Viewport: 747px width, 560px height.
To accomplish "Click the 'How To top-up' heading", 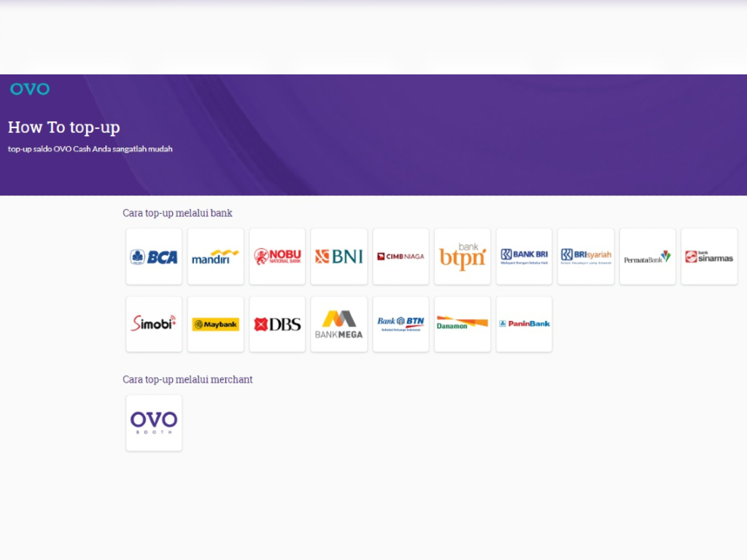I will click(64, 127).
